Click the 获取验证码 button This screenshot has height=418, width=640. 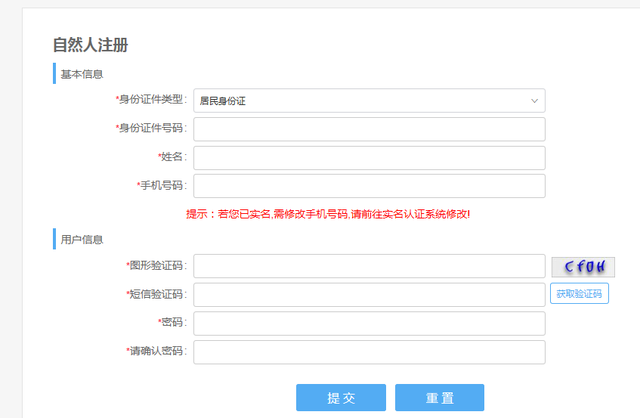579,293
